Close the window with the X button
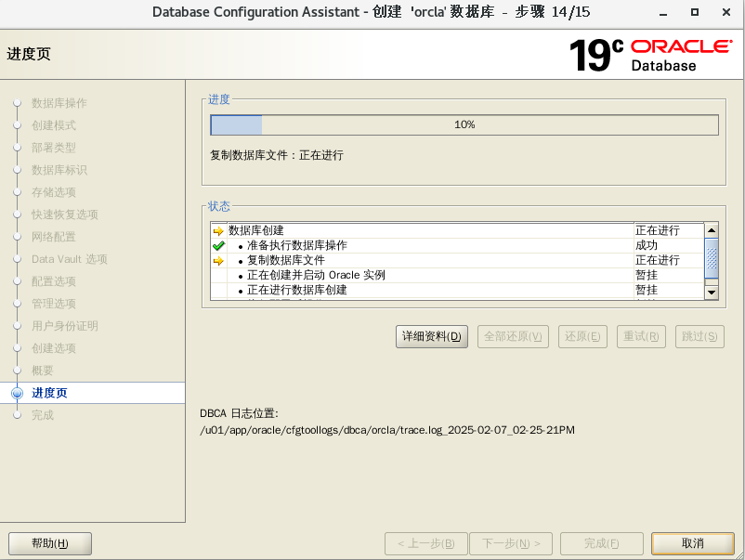The height and width of the screenshot is (560, 745). (x=723, y=12)
